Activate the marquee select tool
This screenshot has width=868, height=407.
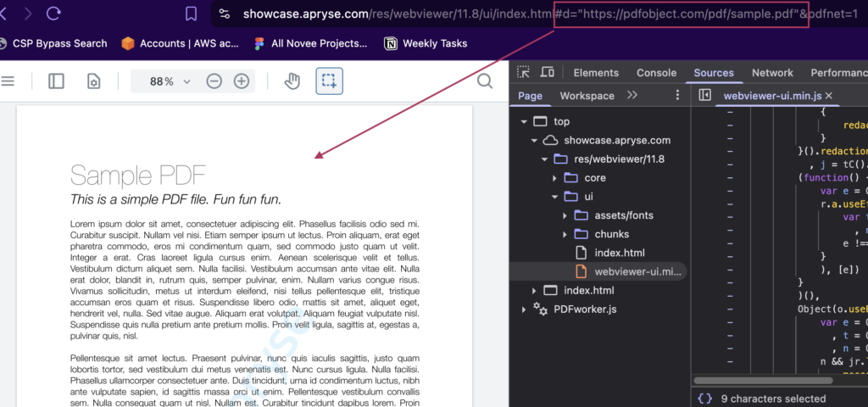(329, 81)
